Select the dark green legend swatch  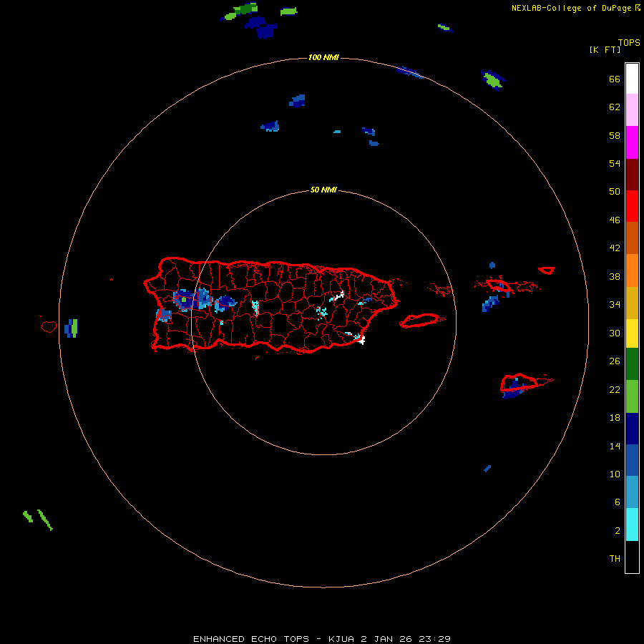(x=632, y=364)
